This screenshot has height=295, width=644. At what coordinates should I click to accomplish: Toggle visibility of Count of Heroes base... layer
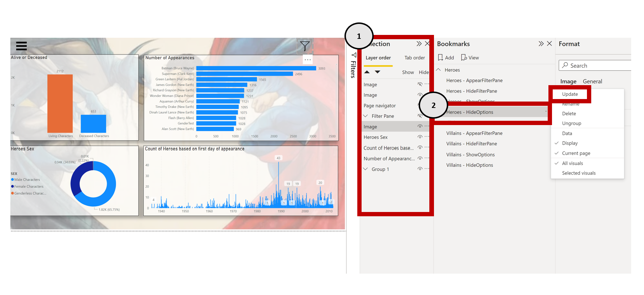tap(420, 147)
